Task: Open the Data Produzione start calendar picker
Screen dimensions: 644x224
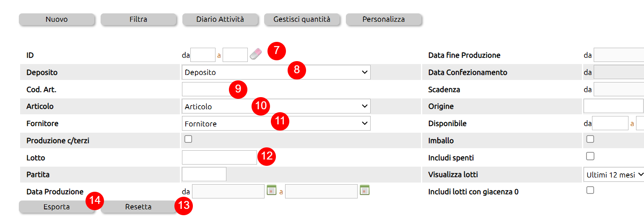Action: [271, 190]
